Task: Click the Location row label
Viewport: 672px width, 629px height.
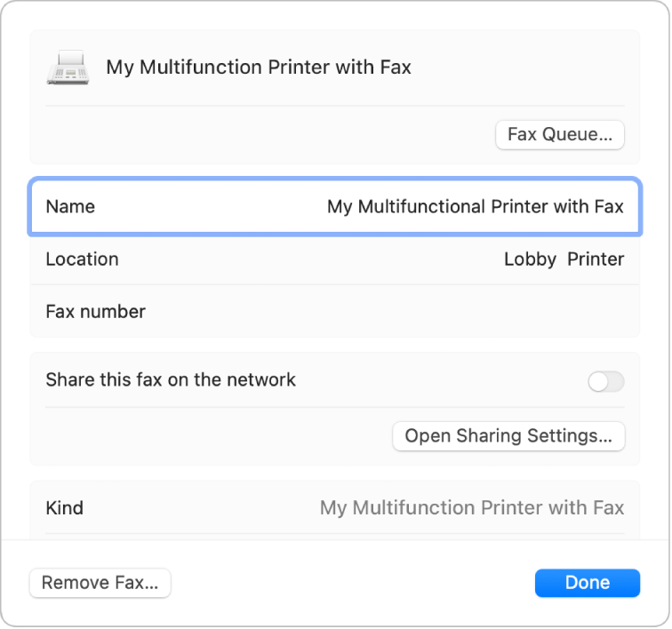Action: [82, 259]
